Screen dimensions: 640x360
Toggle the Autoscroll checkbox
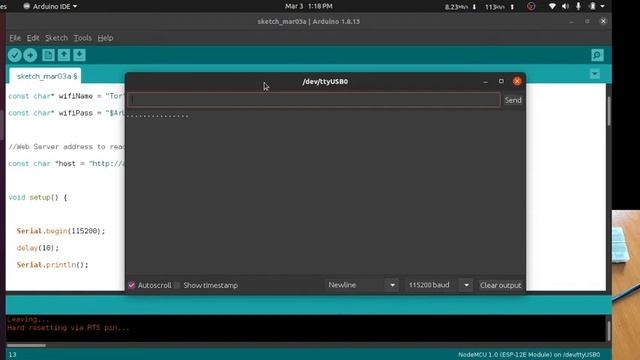click(131, 285)
